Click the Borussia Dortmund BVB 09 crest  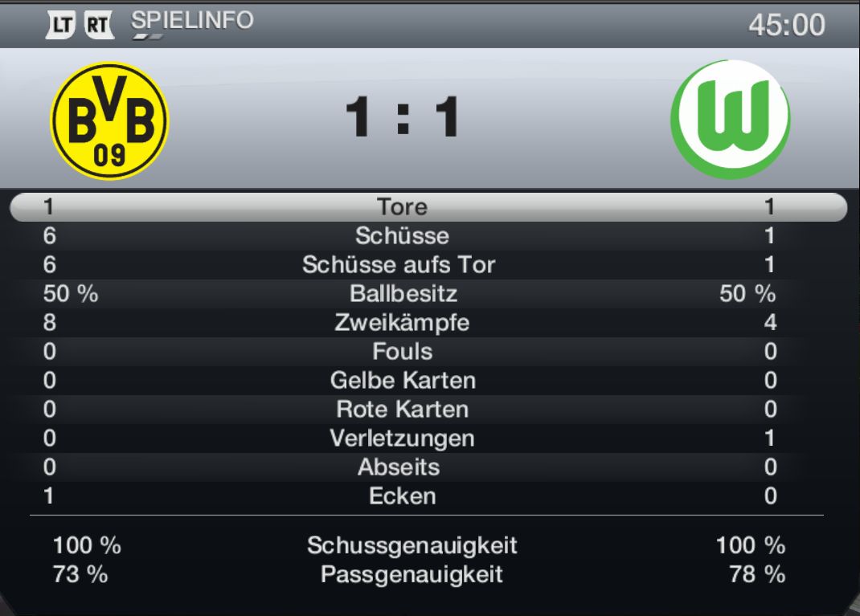pos(109,121)
